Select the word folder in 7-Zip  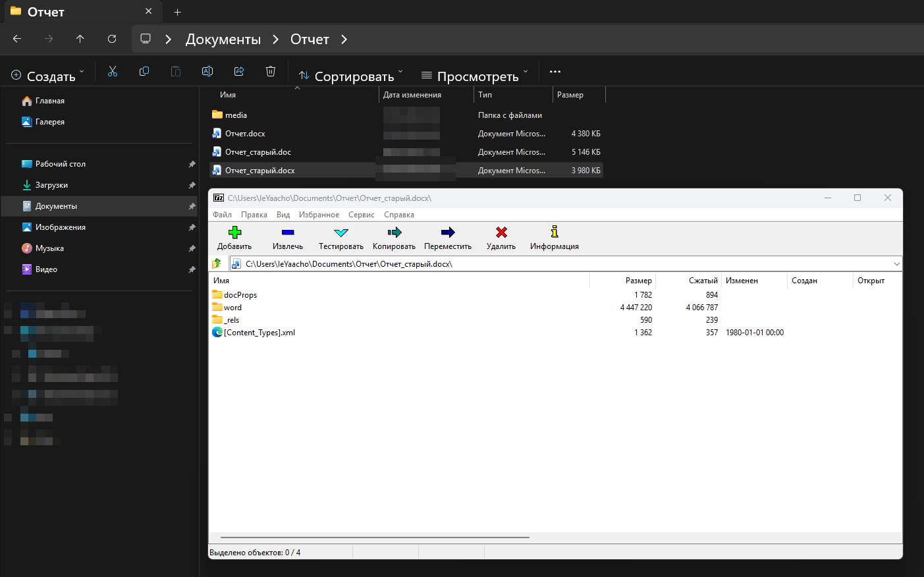pos(232,308)
